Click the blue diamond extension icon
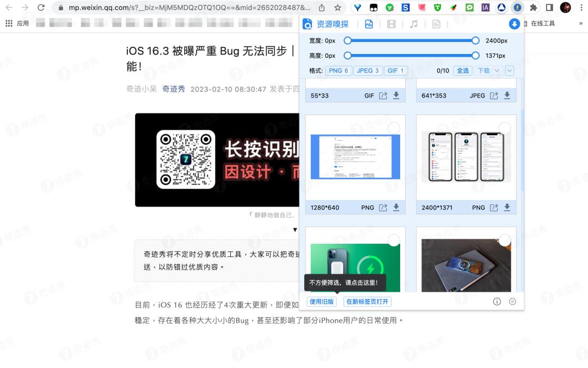This screenshot has width=588, height=368. [357, 8]
